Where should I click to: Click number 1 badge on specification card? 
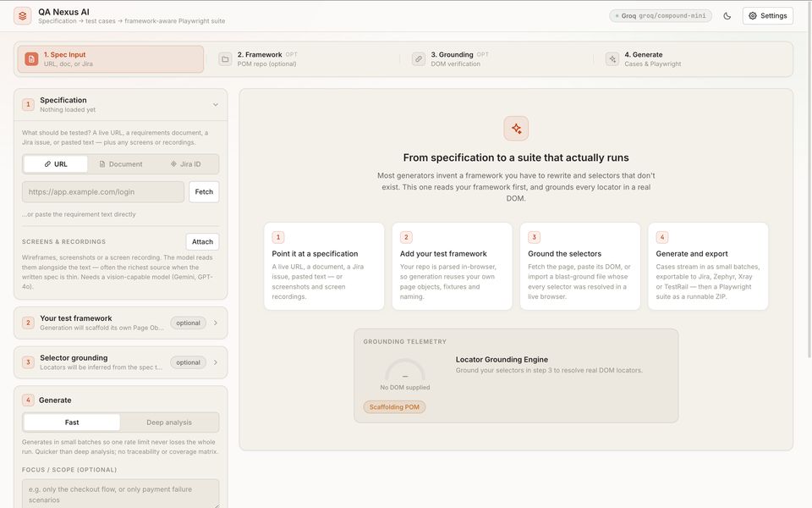[x=278, y=237]
